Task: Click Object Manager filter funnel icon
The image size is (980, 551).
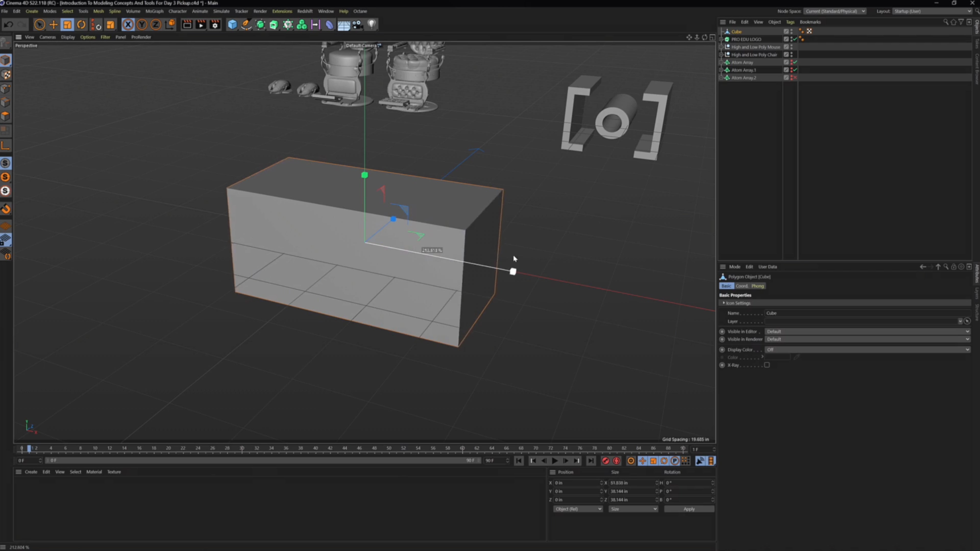Action: [x=961, y=22]
